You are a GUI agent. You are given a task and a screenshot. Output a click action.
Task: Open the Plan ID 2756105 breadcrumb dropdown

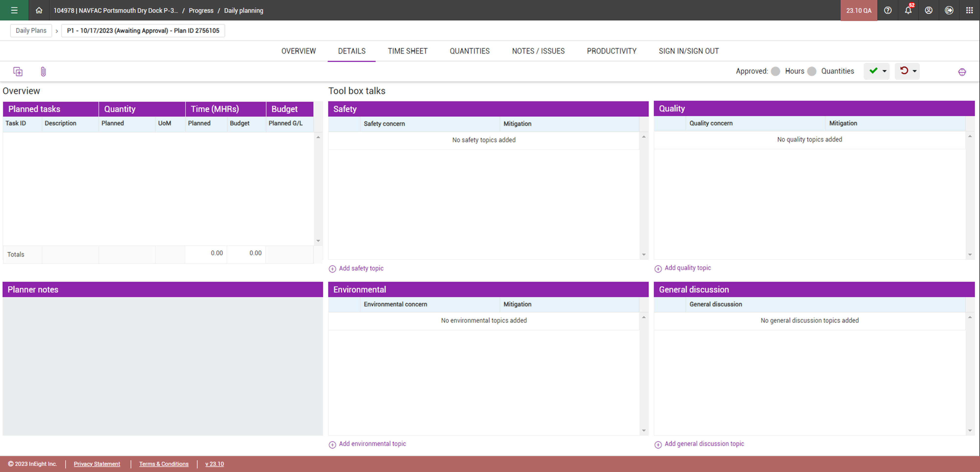tap(143, 30)
